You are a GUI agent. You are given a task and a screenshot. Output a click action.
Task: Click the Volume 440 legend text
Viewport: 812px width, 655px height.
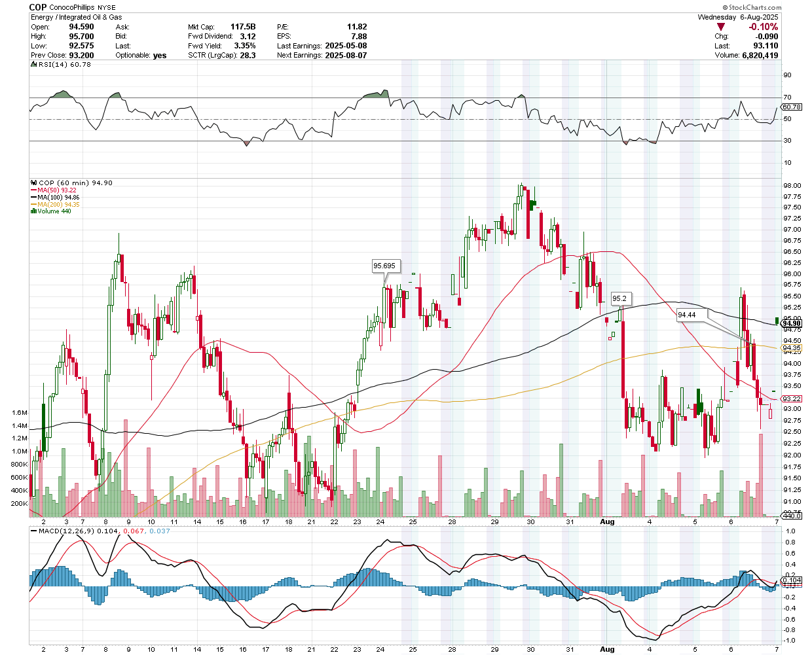(54, 211)
